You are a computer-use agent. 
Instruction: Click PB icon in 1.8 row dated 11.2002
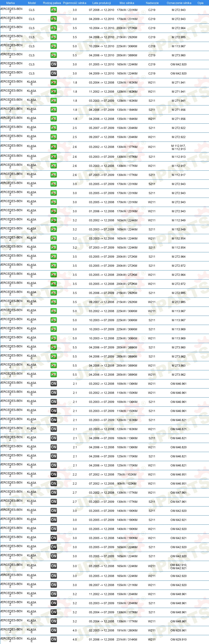[54, 92]
